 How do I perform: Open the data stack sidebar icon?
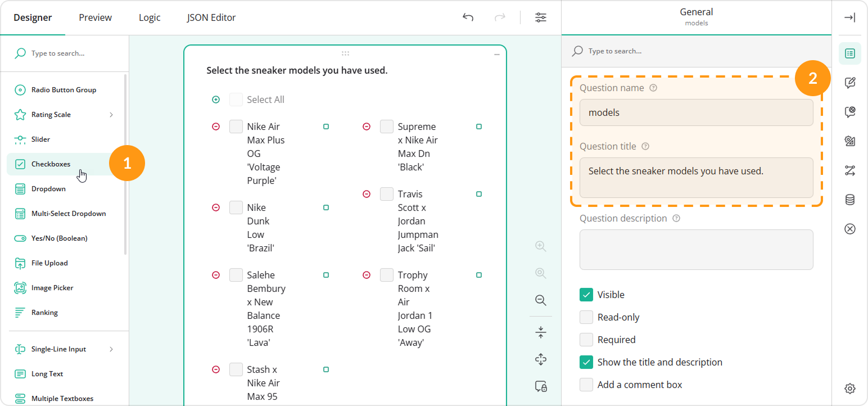(850, 200)
